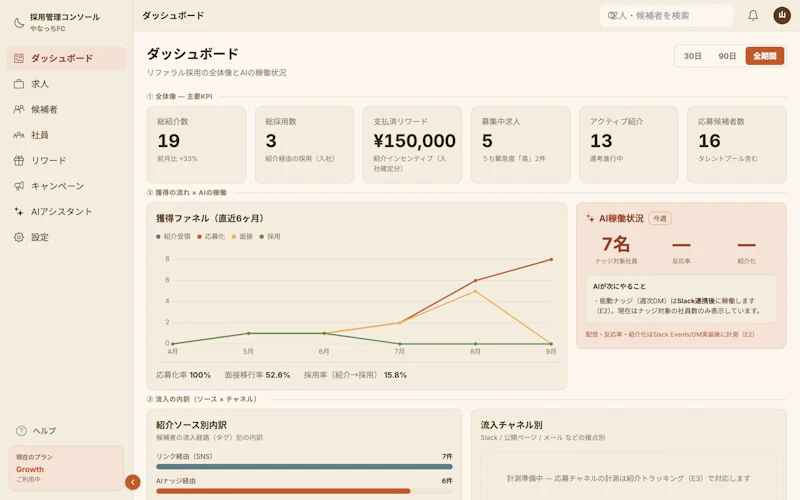Click the moon logo icon in sidebar header
Screen dimensions: 800x500
pyautogui.click(x=19, y=22)
